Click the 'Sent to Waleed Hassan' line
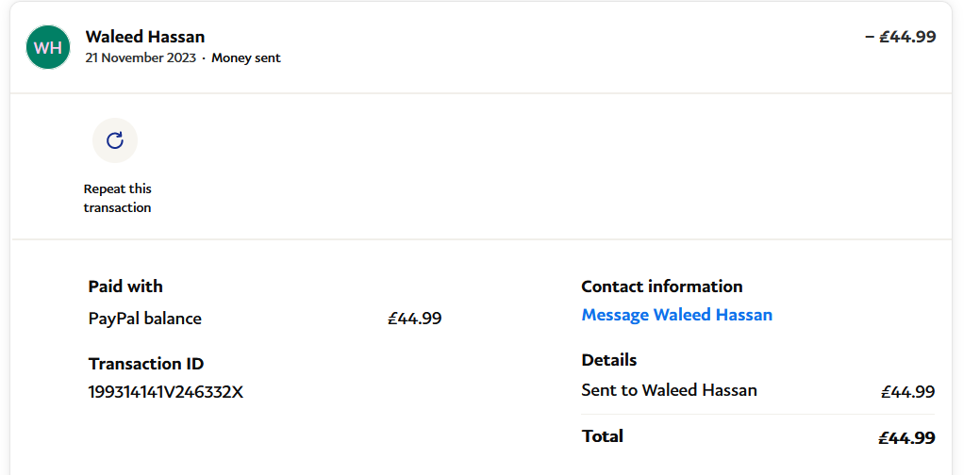The height and width of the screenshot is (475, 980). [x=669, y=390]
